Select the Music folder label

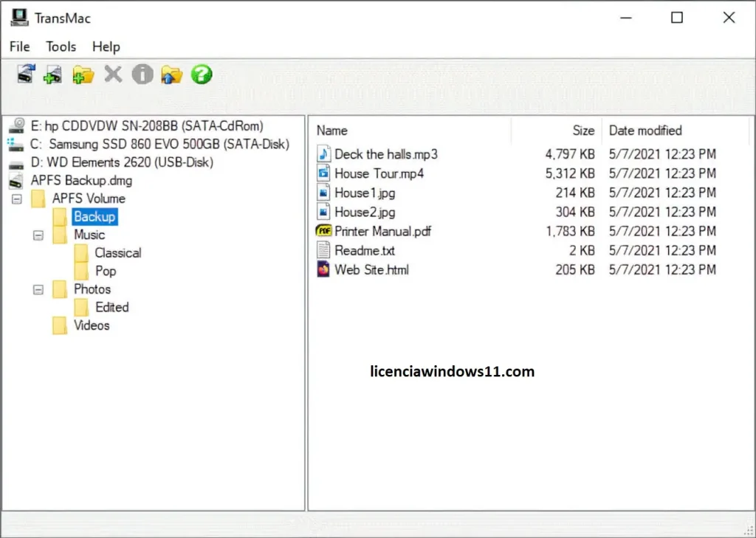coord(89,235)
